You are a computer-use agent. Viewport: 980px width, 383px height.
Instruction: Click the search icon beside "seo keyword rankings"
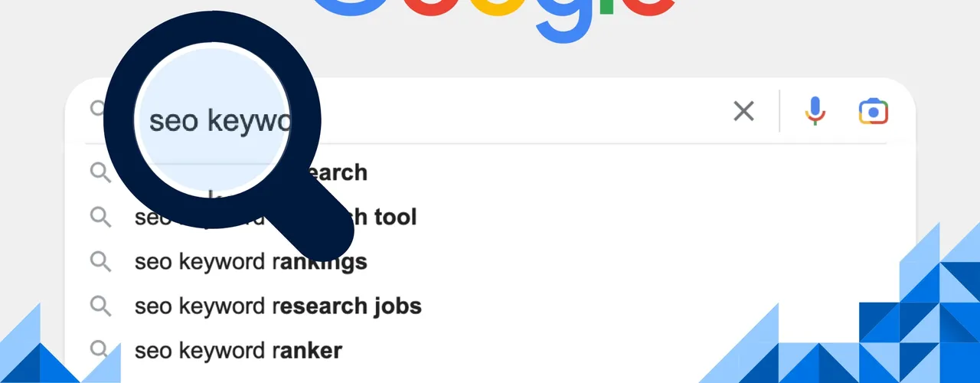coord(100,261)
